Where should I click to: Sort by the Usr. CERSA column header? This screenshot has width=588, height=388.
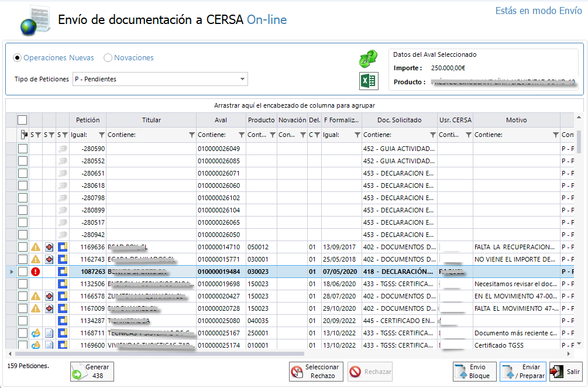point(455,120)
